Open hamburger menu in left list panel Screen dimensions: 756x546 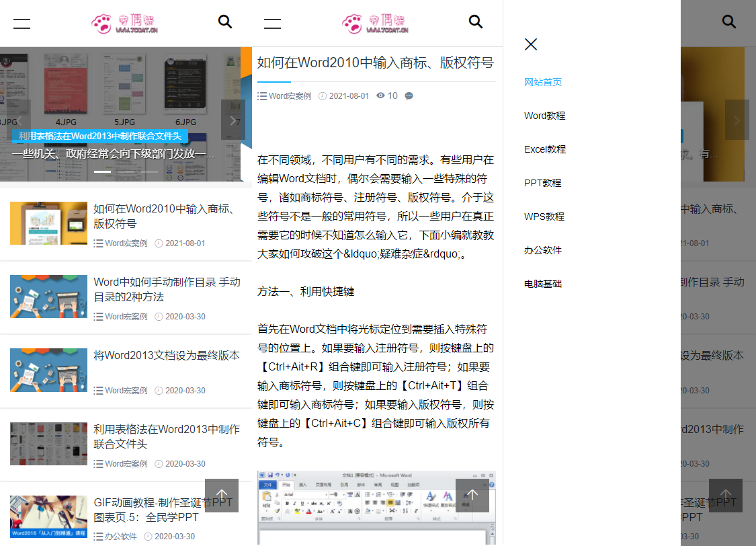(x=22, y=23)
